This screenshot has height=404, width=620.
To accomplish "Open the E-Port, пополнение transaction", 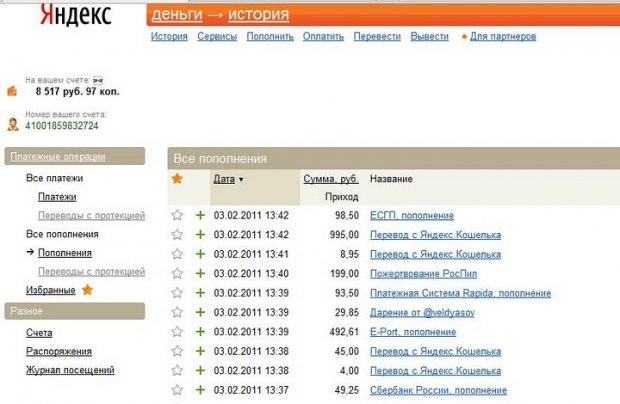I will pos(413,332).
